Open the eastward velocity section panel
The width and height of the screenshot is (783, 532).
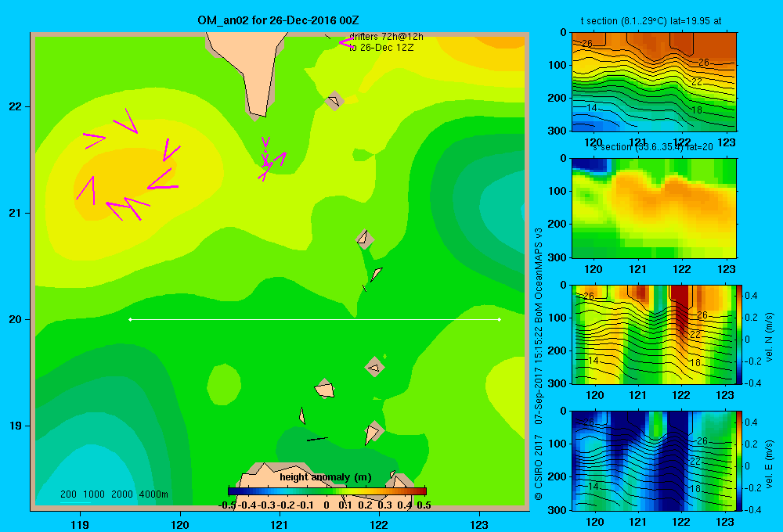(x=653, y=461)
